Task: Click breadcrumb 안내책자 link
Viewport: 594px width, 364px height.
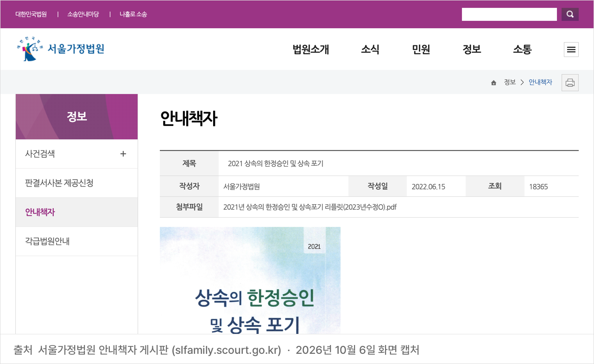Action: tap(540, 82)
